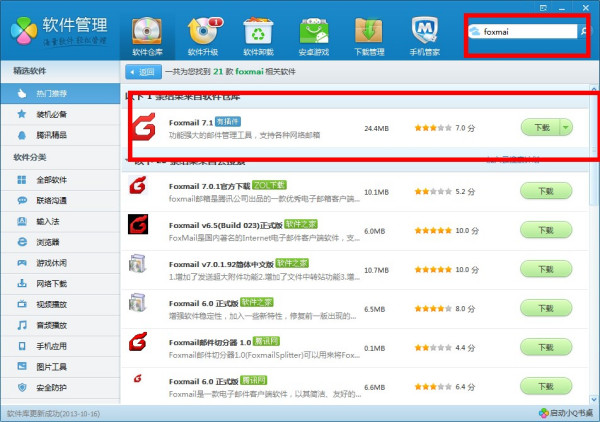Click the 软件管理 colorful clover logo
The height and width of the screenshot is (422, 600).
pyautogui.click(x=24, y=31)
